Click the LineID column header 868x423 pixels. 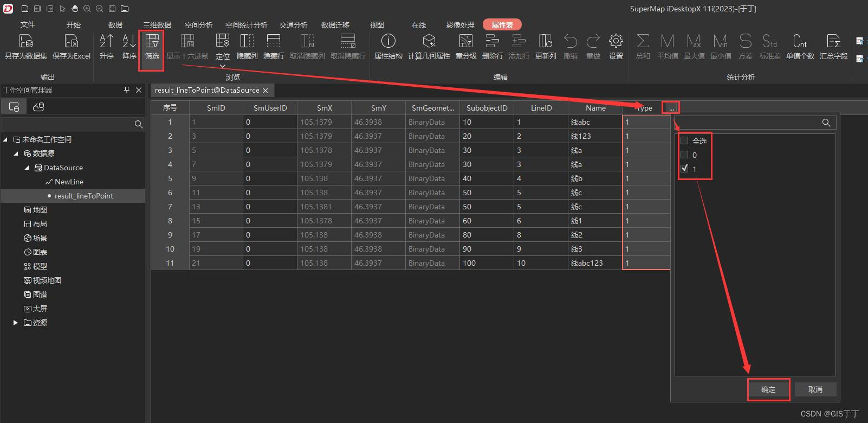click(541, 108)
